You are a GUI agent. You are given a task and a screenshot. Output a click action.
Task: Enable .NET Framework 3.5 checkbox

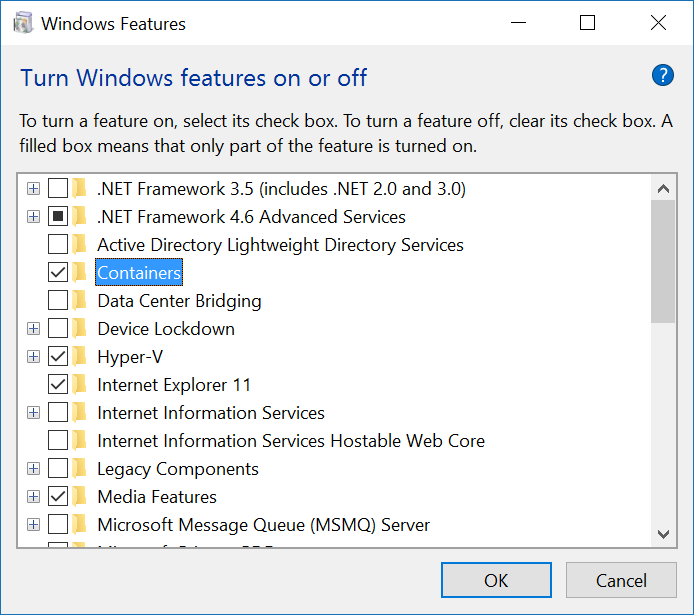[58, 188]
